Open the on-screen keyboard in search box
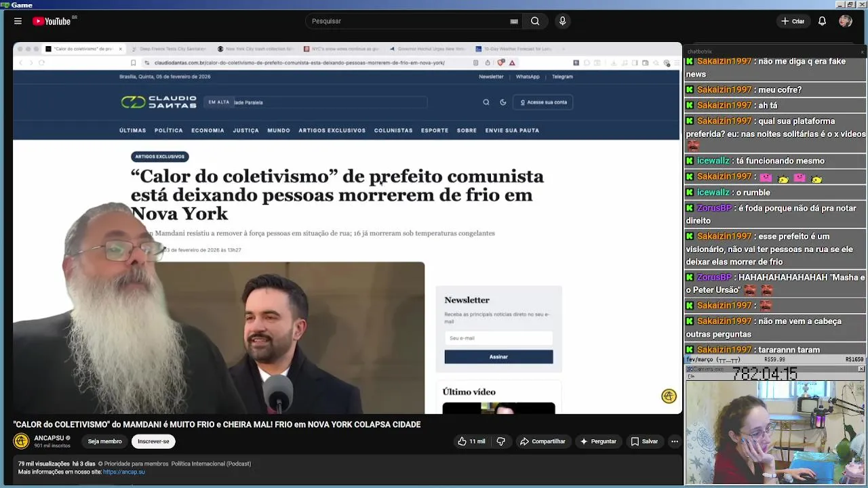The height and width of the screenshot is (488, 868). click(514, 21)
